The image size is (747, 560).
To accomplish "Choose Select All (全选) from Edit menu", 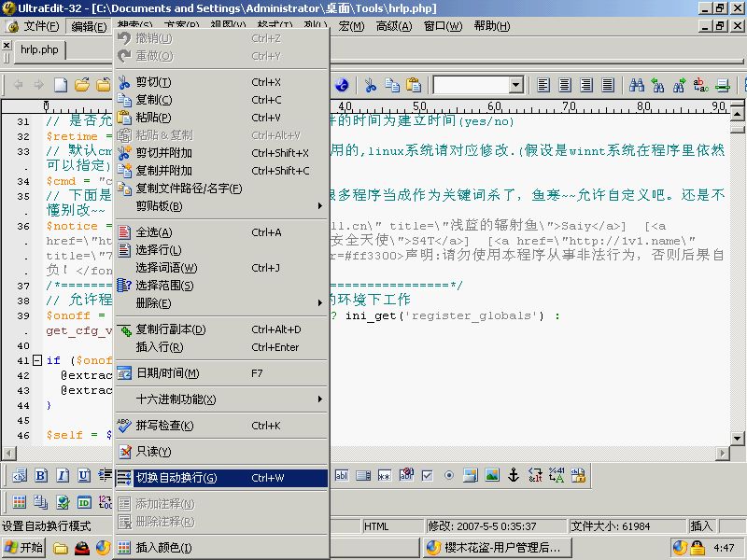I will tap(153, 232).
